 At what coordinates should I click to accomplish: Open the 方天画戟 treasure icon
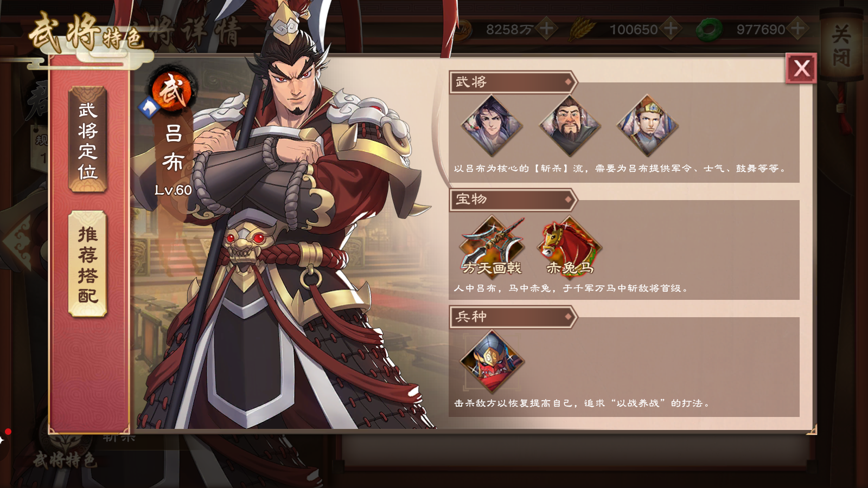point(492,247)
